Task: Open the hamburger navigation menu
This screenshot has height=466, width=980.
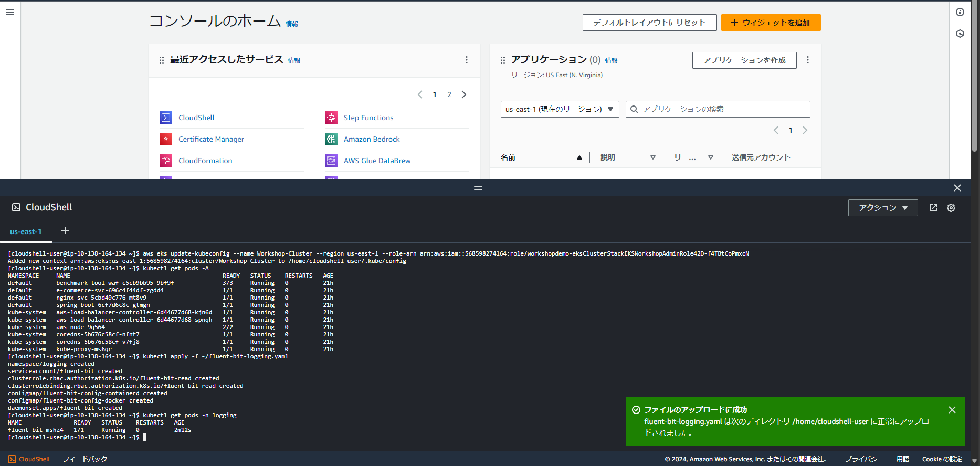Action: (x=10, y=12)
